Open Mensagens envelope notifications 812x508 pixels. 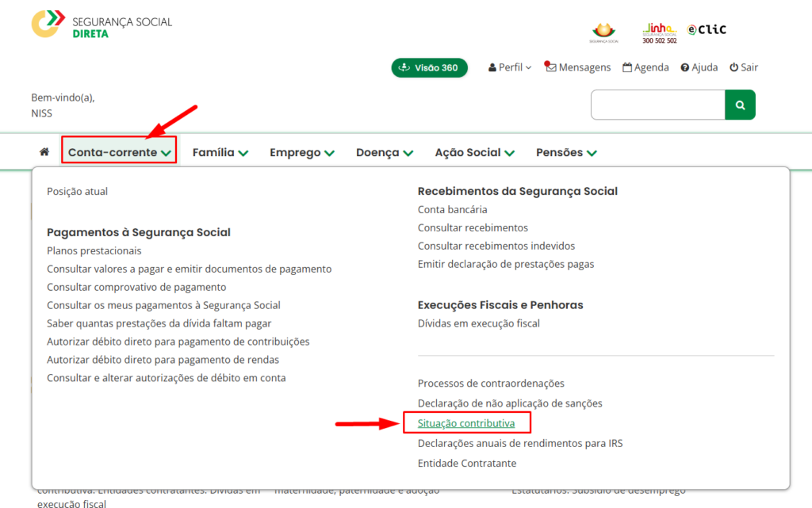578,67
